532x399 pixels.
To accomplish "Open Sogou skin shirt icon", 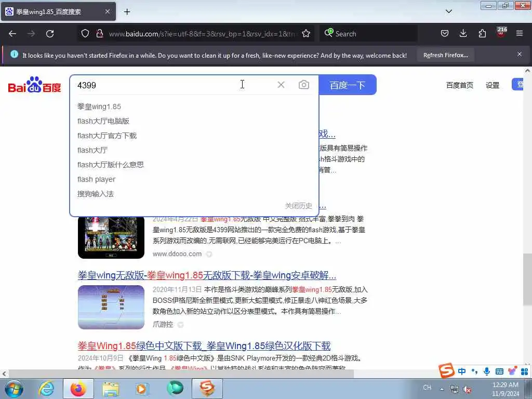I will pos(512,371).
